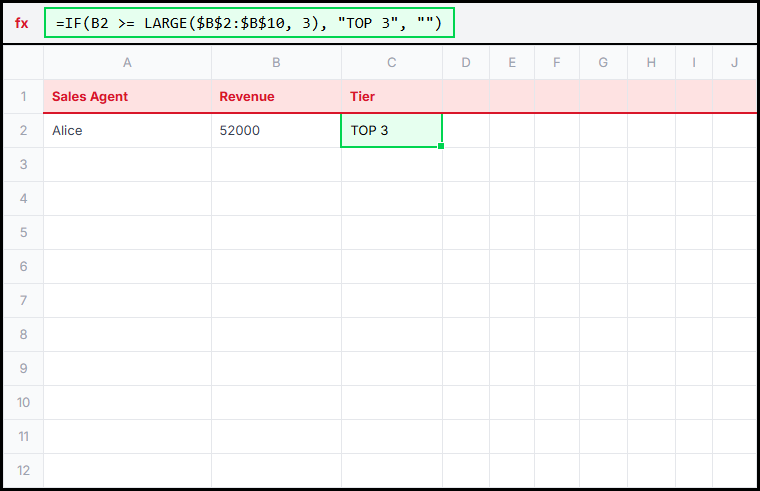This screenshot has width=760, height=491.
Task: Click into the formula bar input
Action: pos(249,23)
